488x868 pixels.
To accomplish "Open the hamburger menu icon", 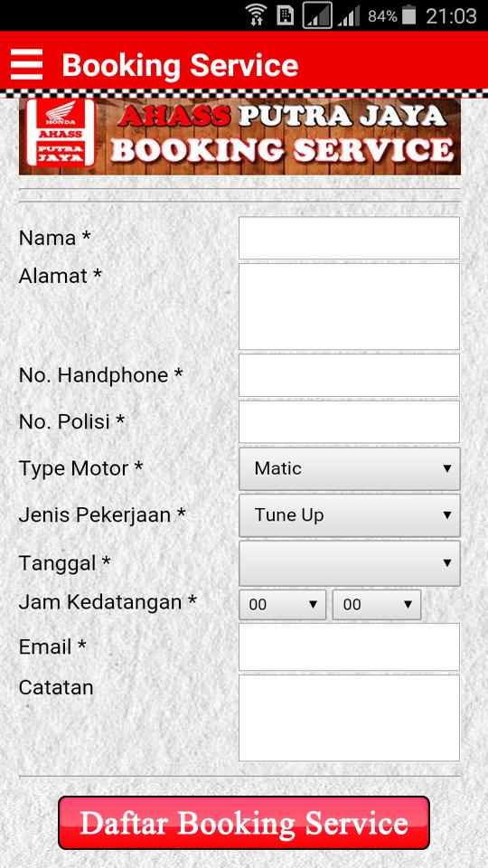I will click(x=26, y=64).
